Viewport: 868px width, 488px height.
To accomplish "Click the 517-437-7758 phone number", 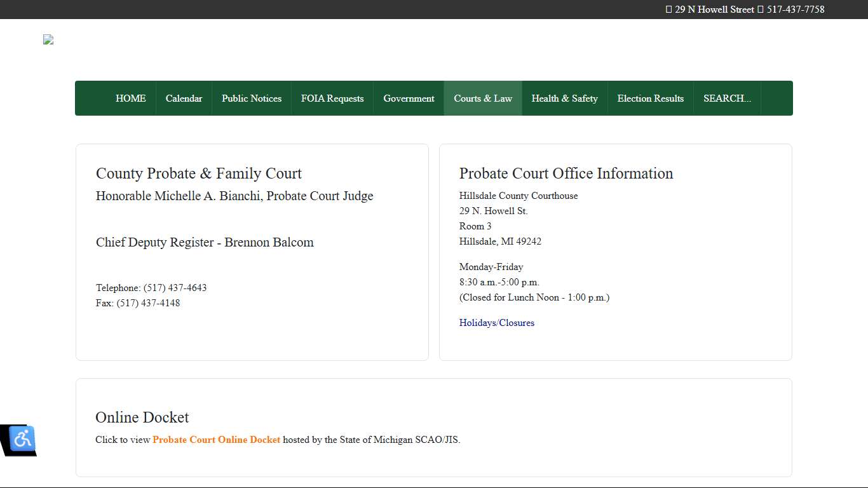I will click(x=795, y=10).
